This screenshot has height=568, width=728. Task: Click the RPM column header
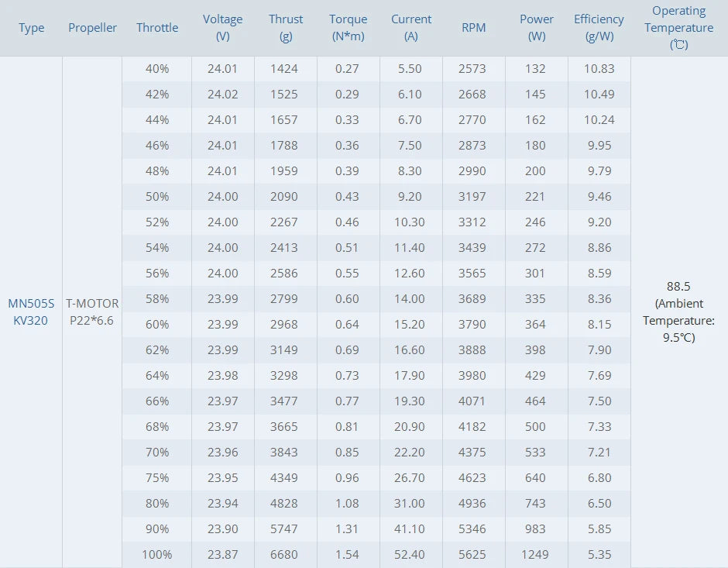click(x=473, y=28)
